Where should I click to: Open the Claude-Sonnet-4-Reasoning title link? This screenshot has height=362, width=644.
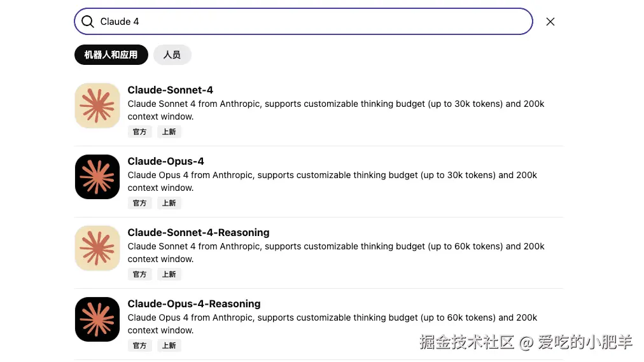(x=198, y=232)
